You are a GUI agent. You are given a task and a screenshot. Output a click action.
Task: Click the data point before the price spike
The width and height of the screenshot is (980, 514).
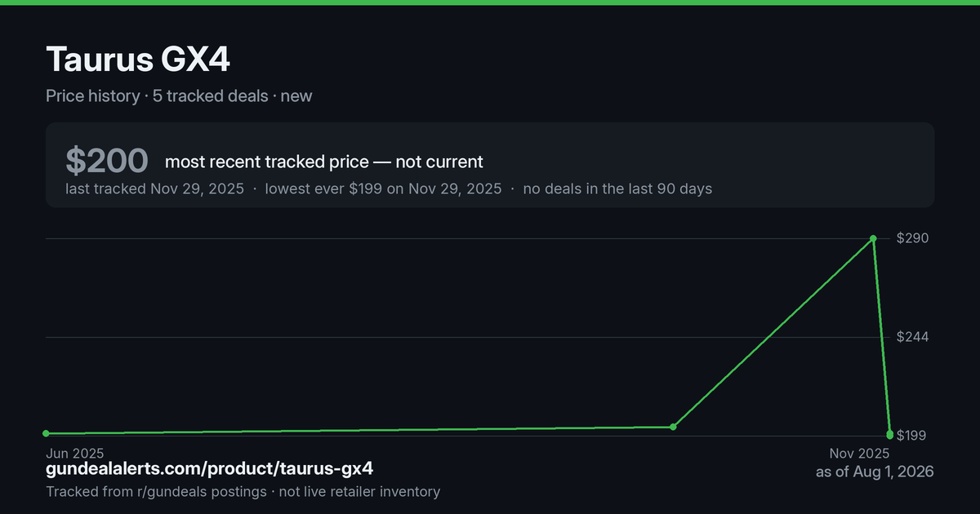click(x=673, y=427)
